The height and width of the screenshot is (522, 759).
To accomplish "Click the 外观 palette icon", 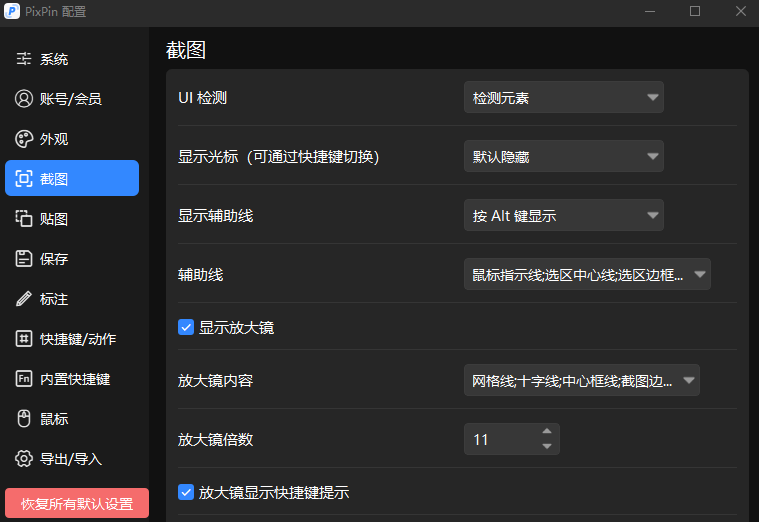I will (x=24, y=139).
